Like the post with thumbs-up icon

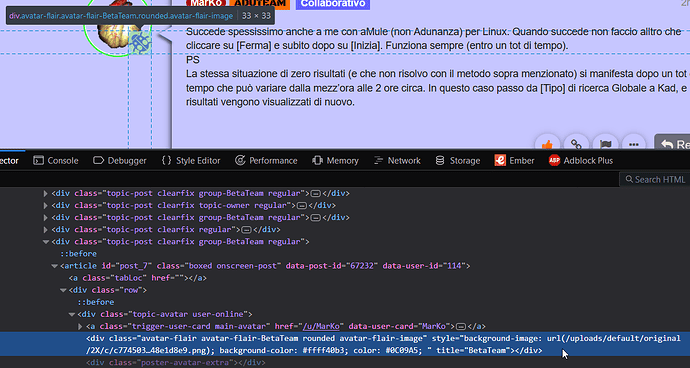tap(547, 144)
